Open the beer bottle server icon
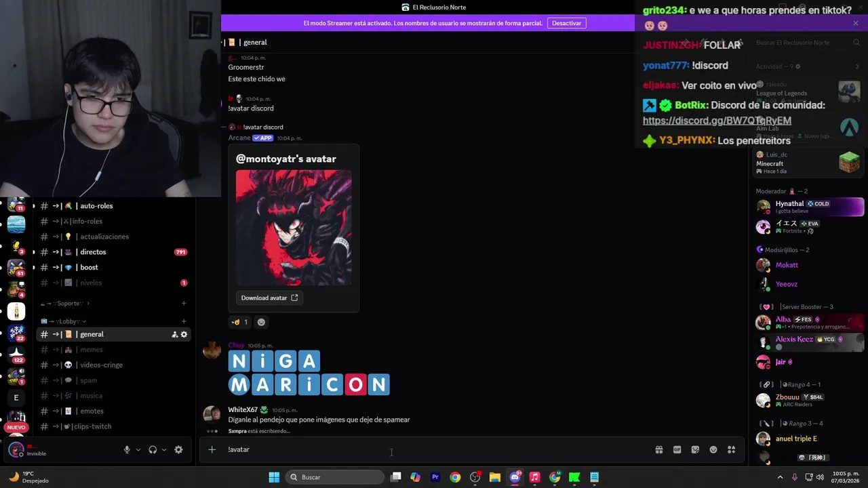 16,311
